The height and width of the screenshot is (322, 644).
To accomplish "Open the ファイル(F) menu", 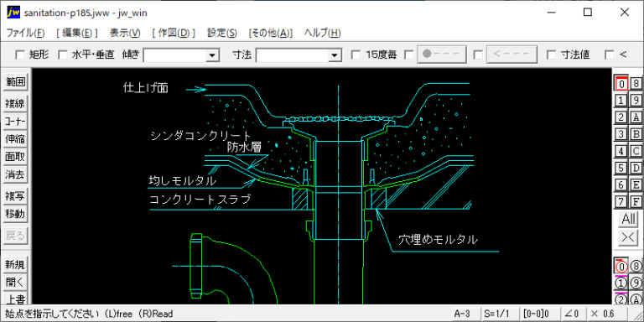I will click(x=26, y=33).
